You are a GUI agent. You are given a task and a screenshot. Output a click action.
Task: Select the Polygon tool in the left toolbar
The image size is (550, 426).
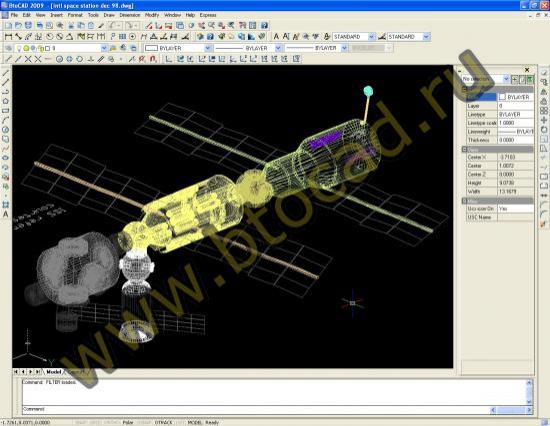point(6,101)
